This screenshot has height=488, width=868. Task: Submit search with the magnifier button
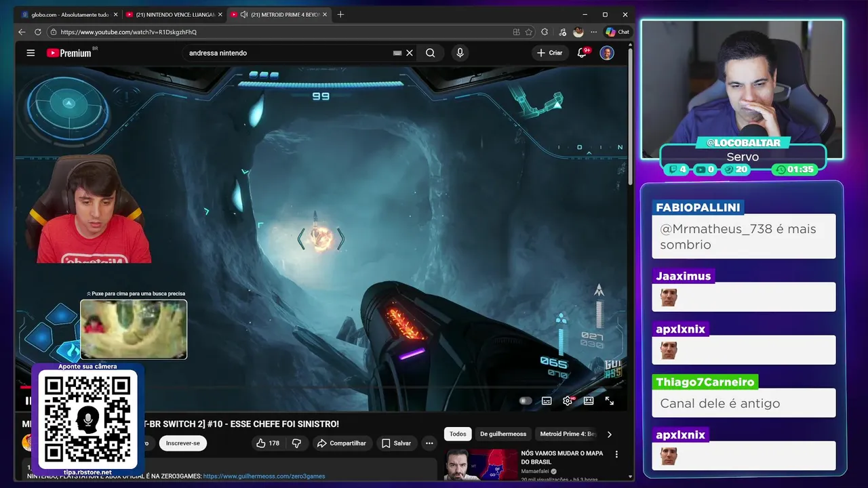click(430, 53)
